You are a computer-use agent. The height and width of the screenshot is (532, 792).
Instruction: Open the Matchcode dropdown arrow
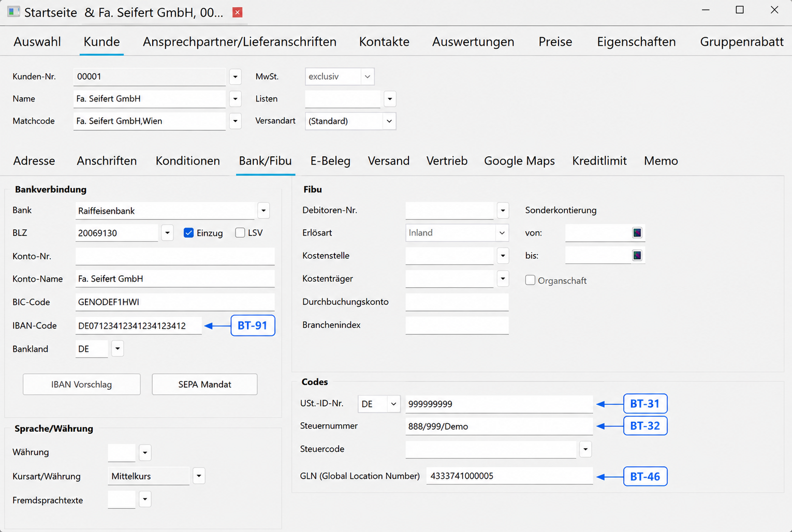tap(236, 121)
